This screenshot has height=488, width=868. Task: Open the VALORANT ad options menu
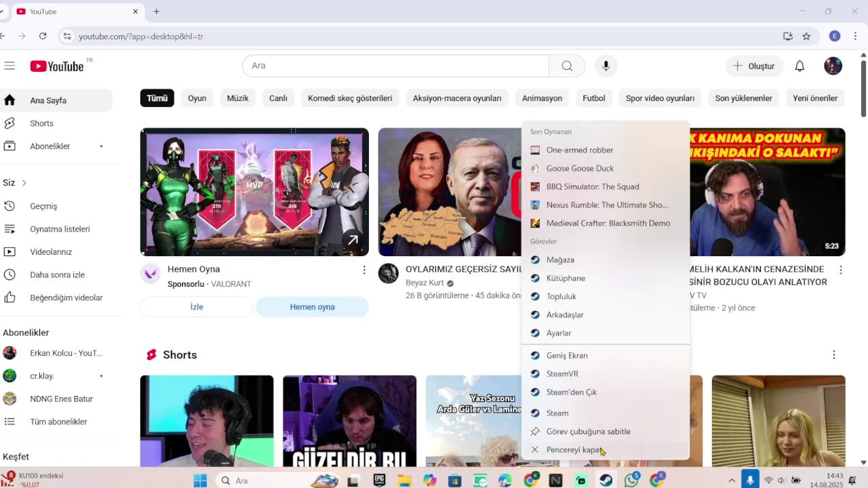(364, 270)
